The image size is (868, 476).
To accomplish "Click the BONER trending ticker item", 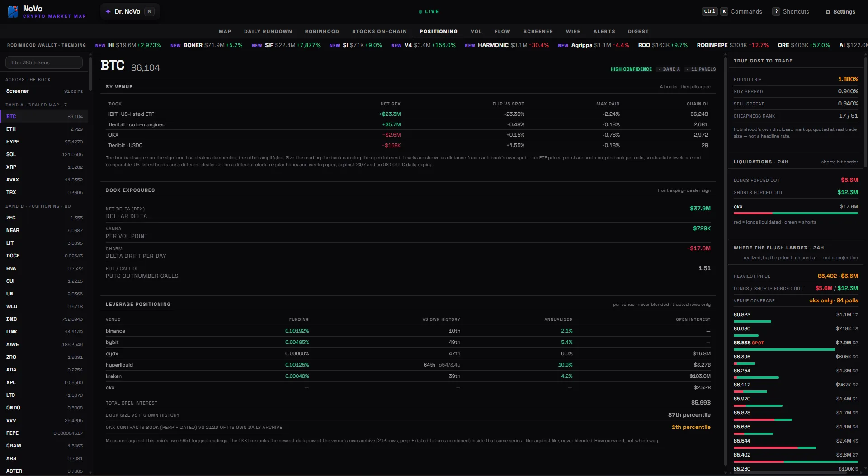I will tap(206, 45).
